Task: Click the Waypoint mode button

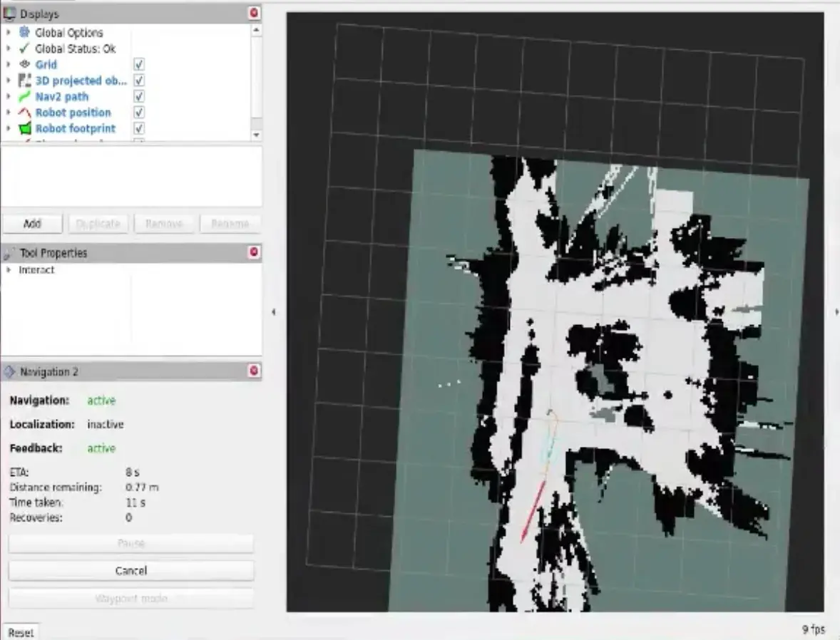Action: coord(131,598)
